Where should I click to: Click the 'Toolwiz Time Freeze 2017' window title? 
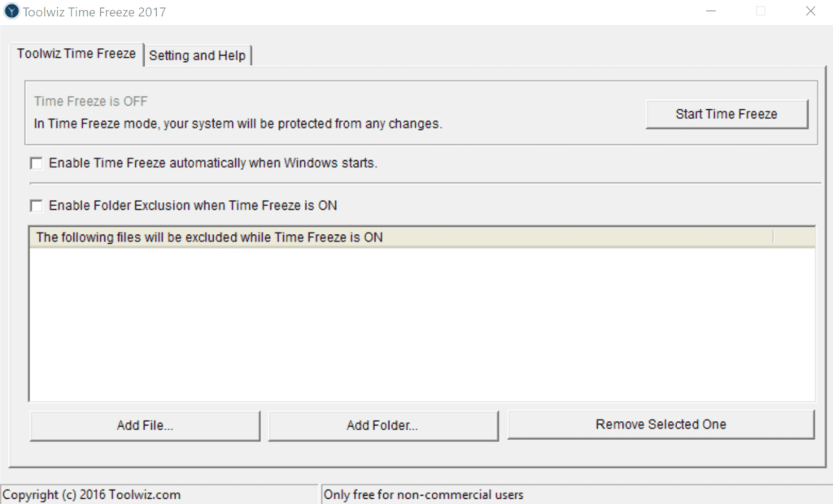tap(94, 11)
